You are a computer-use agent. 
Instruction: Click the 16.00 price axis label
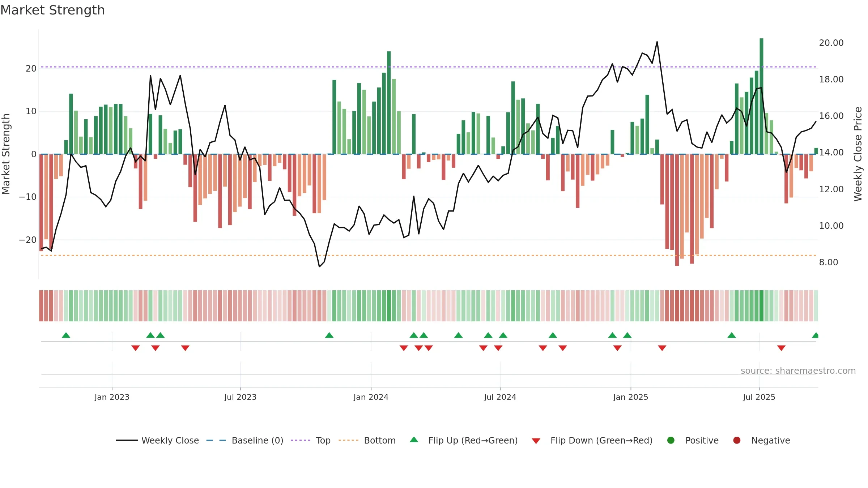click(x=831, y=116)
